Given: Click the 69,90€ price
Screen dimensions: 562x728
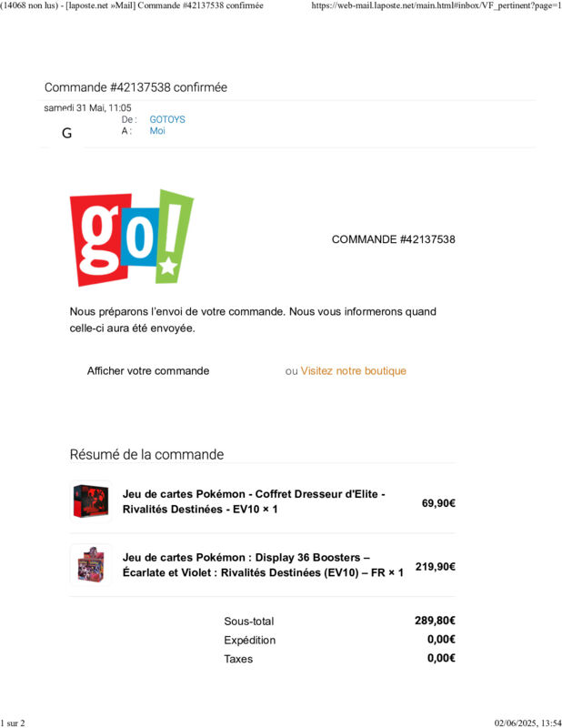Looking at the screenshot, I should [x=438, y=503].
